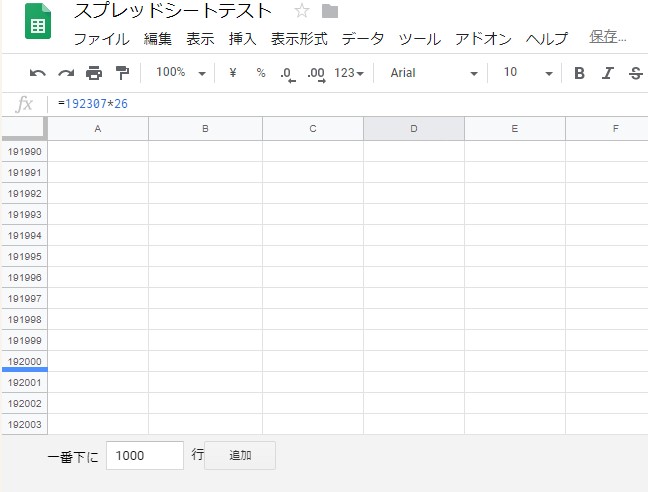Click the redo arrow icon
The width and height of the screenshot is (648, 492).
(x=66, y=73)
